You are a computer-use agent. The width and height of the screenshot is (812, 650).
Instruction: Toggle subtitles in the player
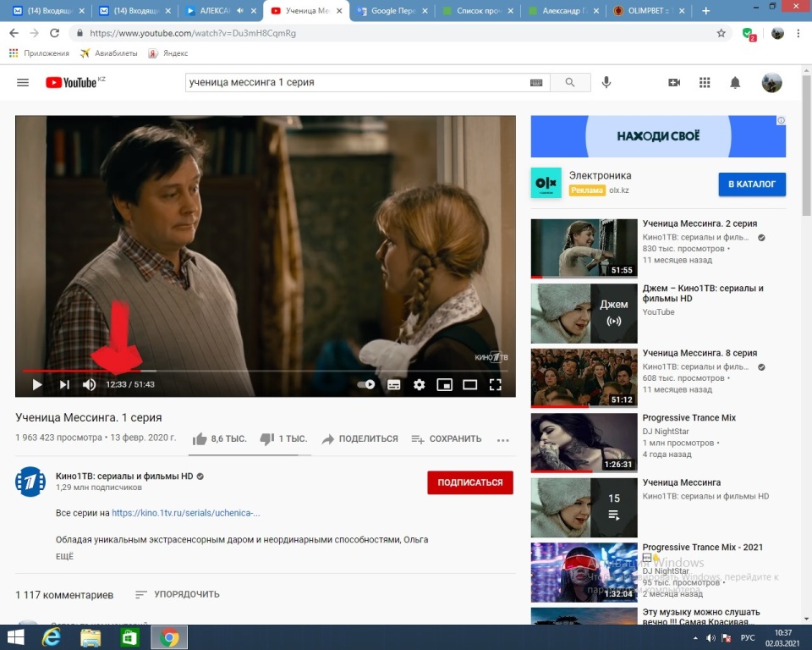pyautogui.click(x=393, y=384)
